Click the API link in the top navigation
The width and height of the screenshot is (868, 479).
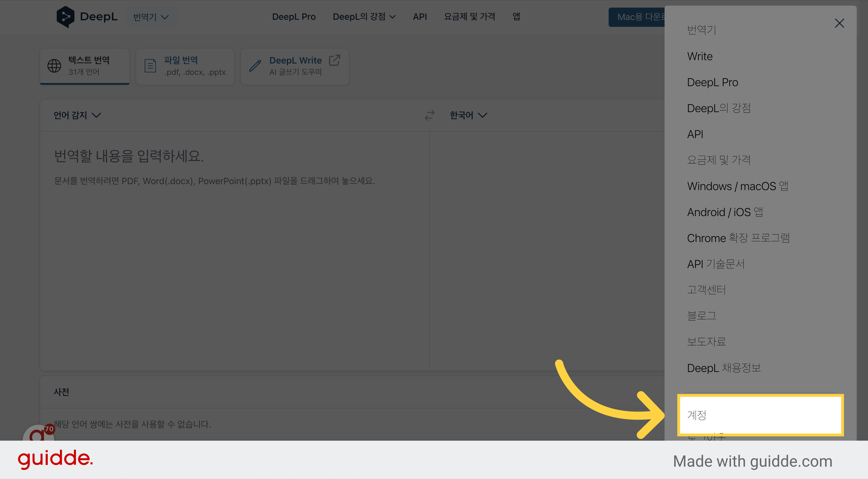tap(420, 16)
